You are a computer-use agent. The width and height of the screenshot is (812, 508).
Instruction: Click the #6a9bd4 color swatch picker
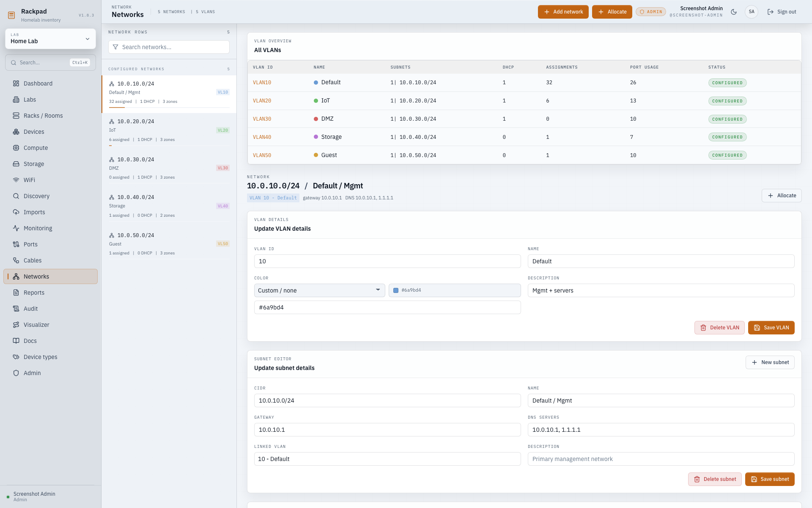(x=455, y=290)
